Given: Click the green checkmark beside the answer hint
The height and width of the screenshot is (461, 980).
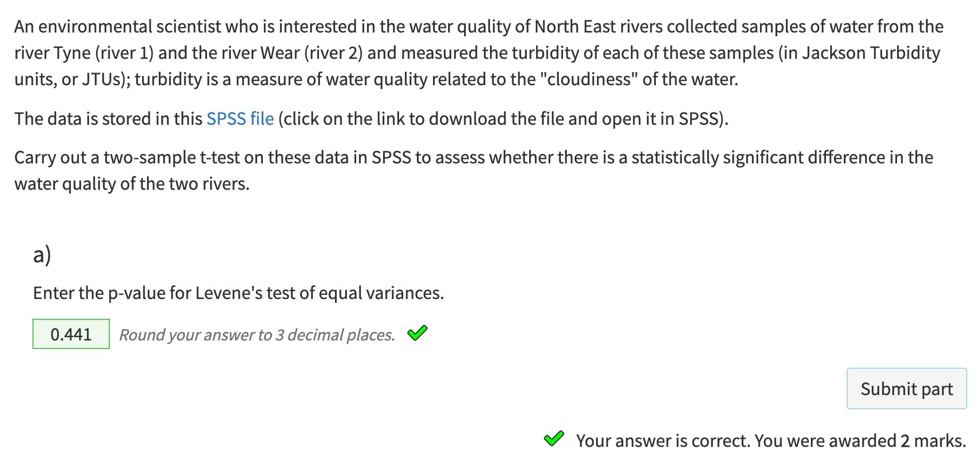Looking at the screenshot, I should coord(417,333).
